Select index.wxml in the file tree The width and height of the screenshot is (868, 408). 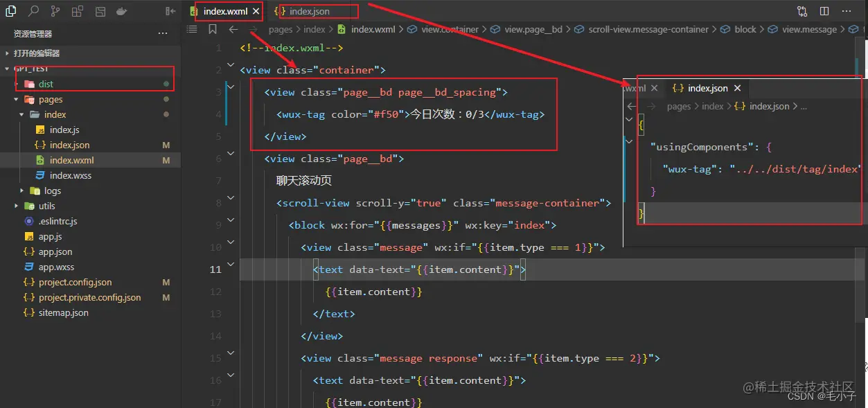71,160
